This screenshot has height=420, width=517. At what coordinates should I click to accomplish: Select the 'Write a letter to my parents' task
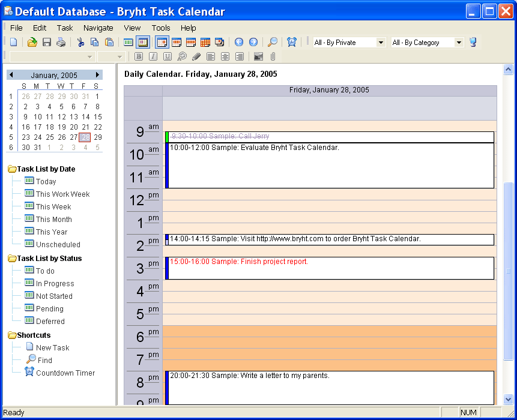click(x=330, y=388)
